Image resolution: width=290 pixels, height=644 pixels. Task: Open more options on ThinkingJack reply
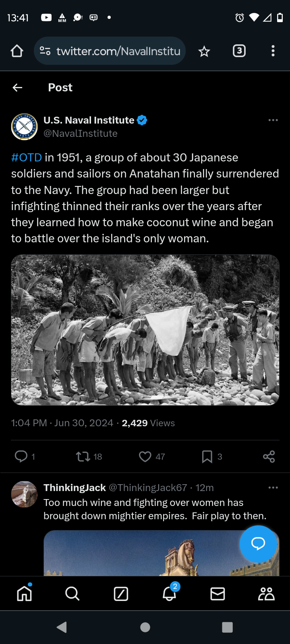point(273,487)
